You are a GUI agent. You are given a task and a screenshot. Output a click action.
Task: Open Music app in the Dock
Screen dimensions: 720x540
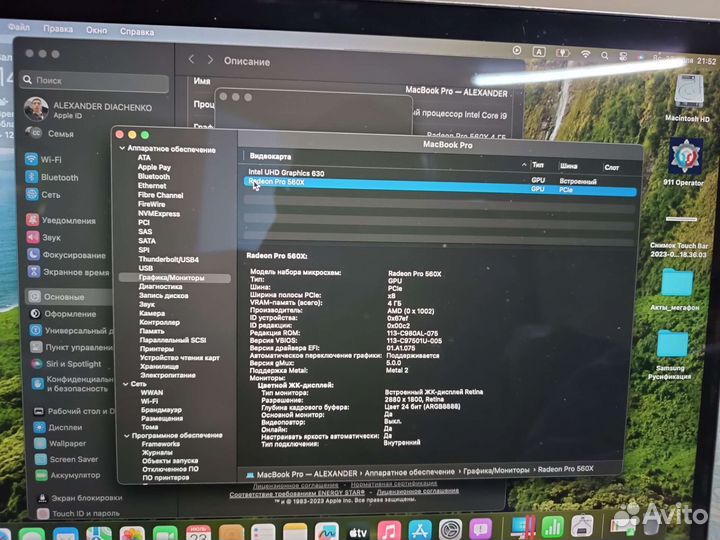tap(389, 531)
